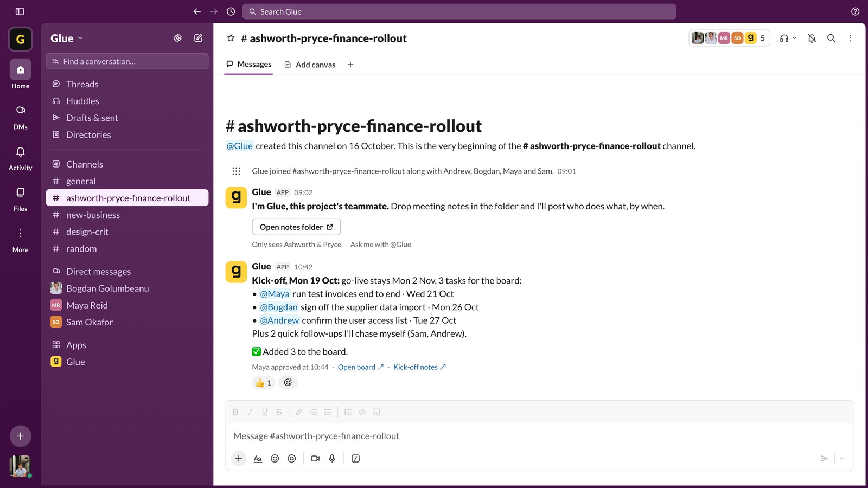The width and height of the screenshot is (868, 488).
Task: Open DMs in the left rail
Action: (x=21, y=117)
